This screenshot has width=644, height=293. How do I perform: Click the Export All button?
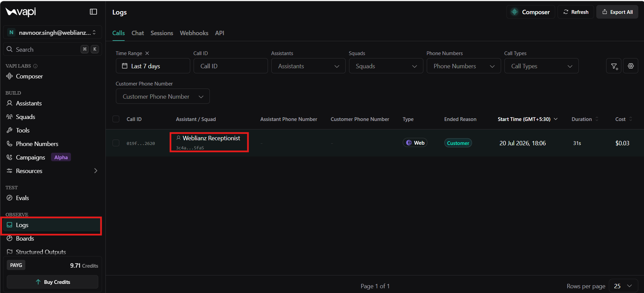click(617, 12)
